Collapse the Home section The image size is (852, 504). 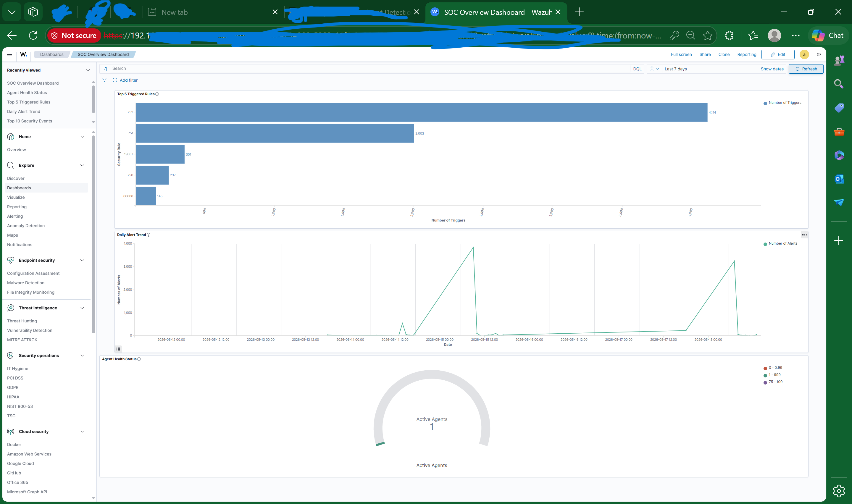tap(82, 137)
